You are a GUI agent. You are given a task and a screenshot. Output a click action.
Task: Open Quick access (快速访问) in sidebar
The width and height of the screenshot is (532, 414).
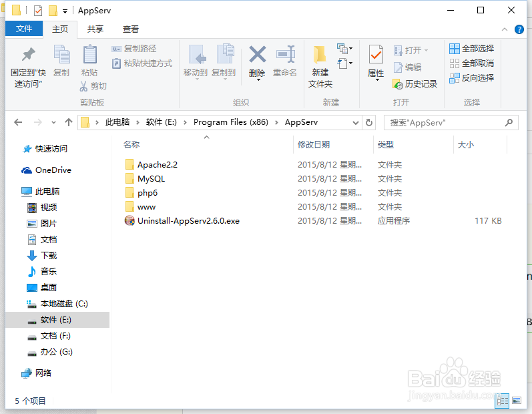tap(45, 149)
